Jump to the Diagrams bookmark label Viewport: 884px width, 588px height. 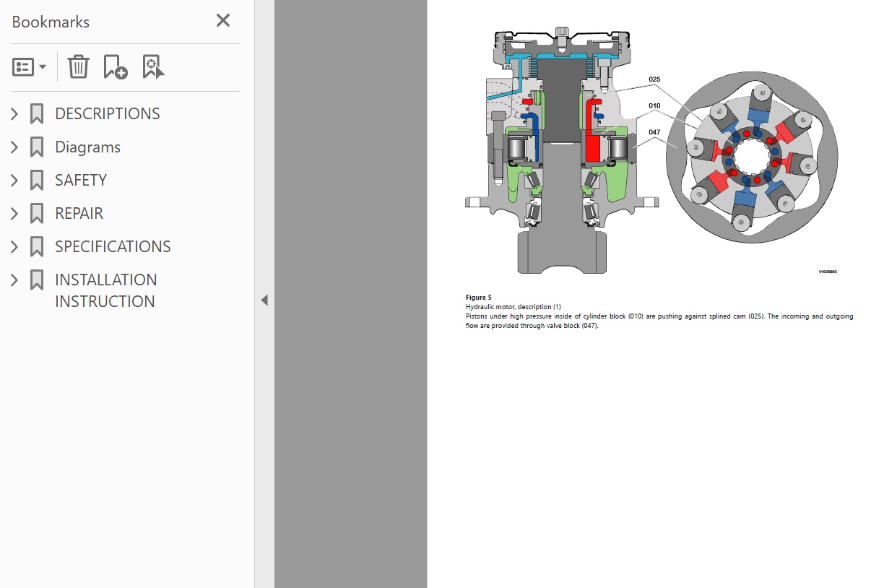[x=87, y=147]
